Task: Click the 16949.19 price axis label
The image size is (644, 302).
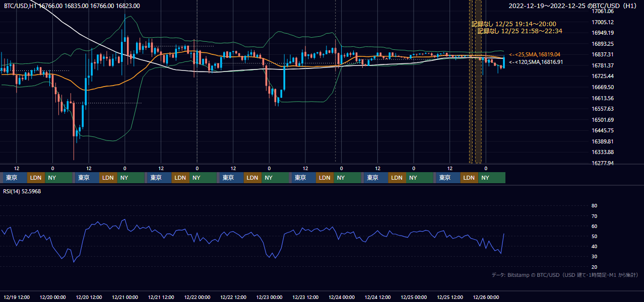Action: 602,33
